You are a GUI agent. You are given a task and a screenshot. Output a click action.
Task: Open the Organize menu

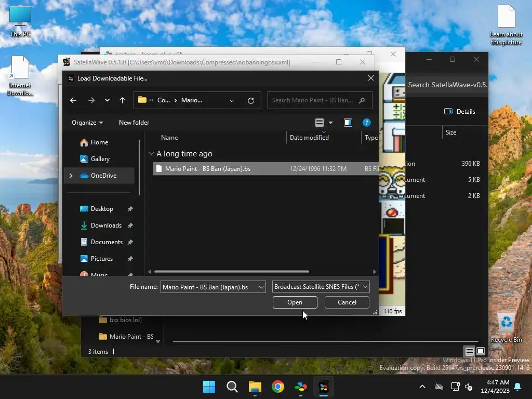click(x=87, y=123)
